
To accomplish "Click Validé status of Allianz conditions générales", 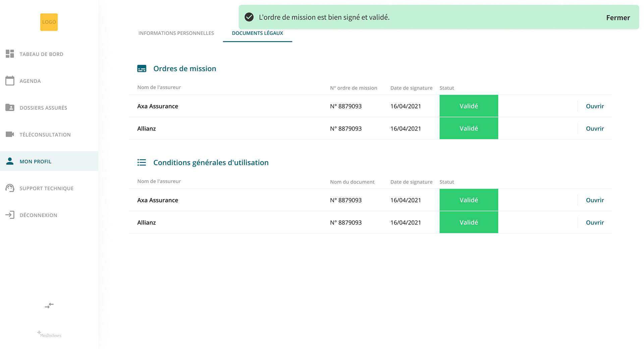I will pyautogui.click(x=469, y=222).
